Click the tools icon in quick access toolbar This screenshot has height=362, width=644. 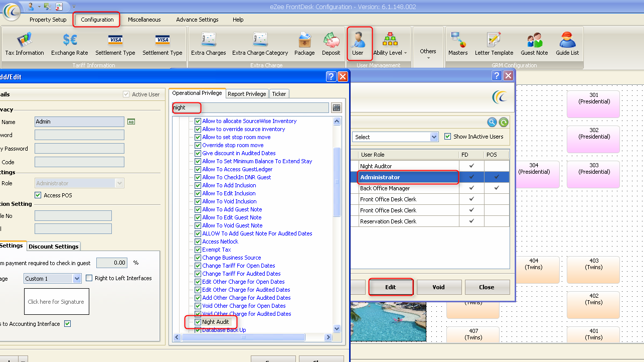47,6
